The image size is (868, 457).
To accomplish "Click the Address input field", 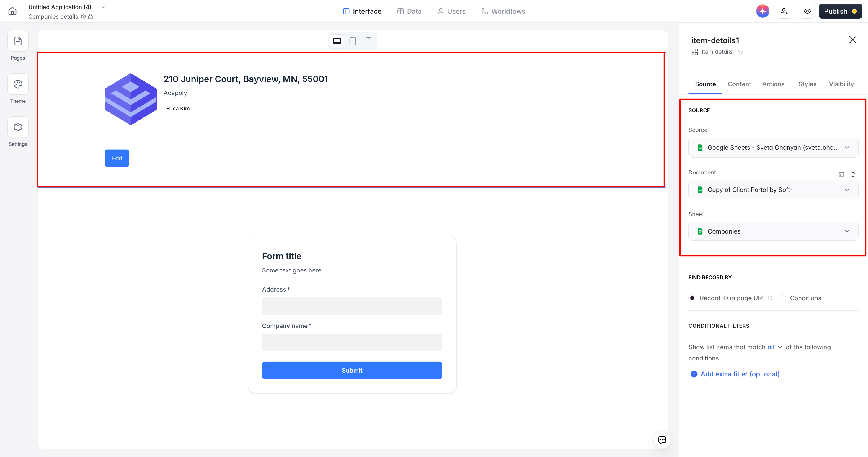I will pyautogui.click(x=352, y=306).
